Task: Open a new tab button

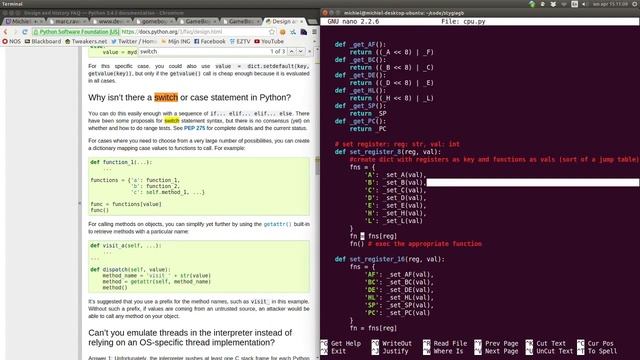Action: point(313,22)
